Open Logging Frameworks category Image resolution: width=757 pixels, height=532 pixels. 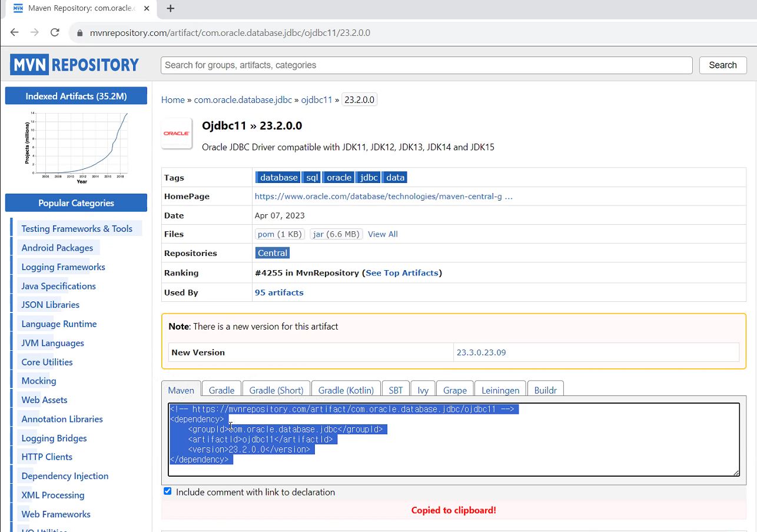[64, 267]
